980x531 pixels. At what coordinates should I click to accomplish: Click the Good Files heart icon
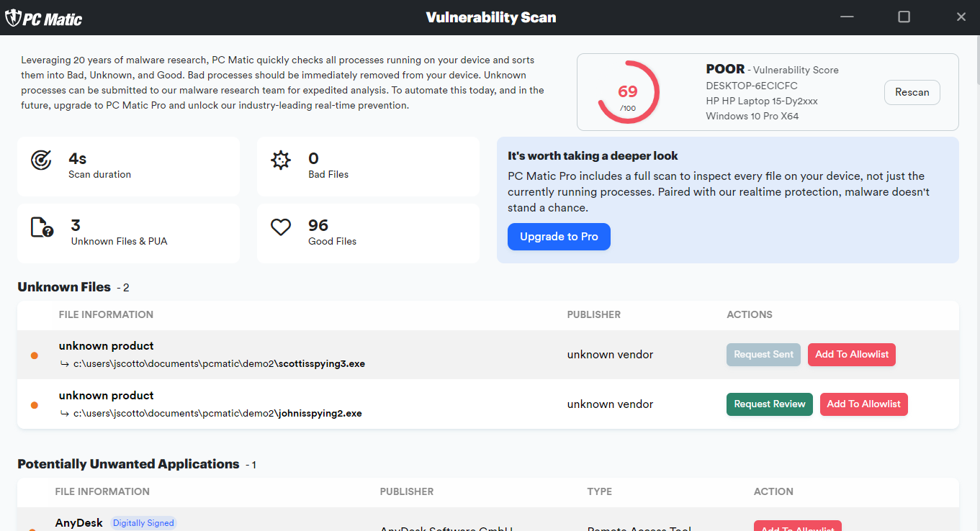coord(280,227)
